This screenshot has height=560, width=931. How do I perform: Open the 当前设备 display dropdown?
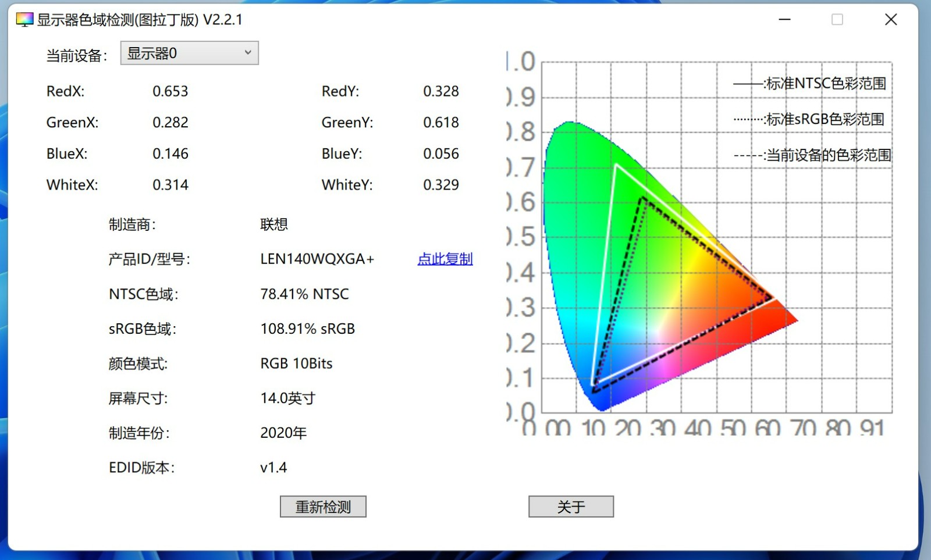(189, 53)
